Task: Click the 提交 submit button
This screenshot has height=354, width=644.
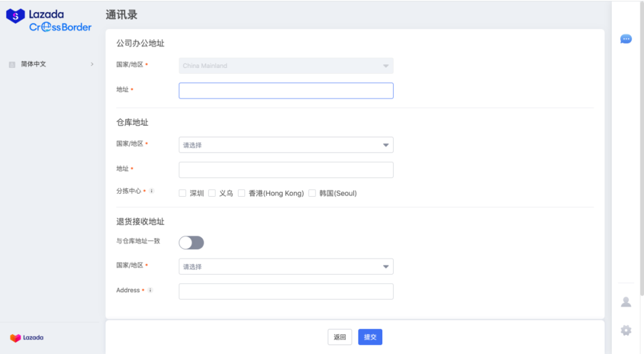Action: (x=370, y=337)
